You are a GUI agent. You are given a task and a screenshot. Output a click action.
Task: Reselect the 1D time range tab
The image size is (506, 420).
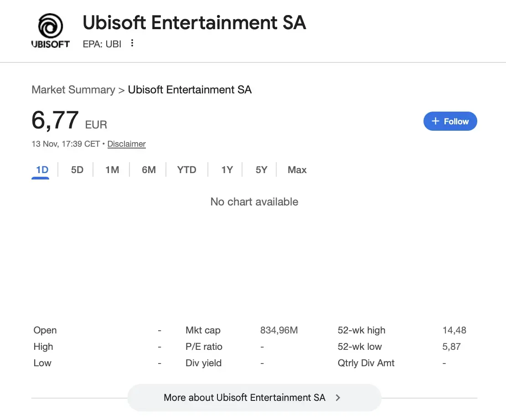(41, 169)
